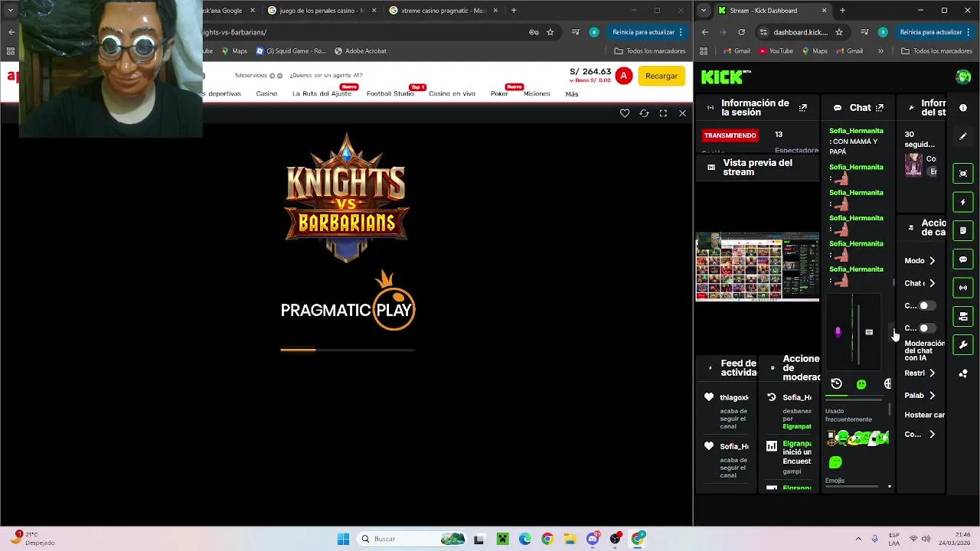
Task: Open Chrome from the taskbar
Action: click(x=547, y=539)
